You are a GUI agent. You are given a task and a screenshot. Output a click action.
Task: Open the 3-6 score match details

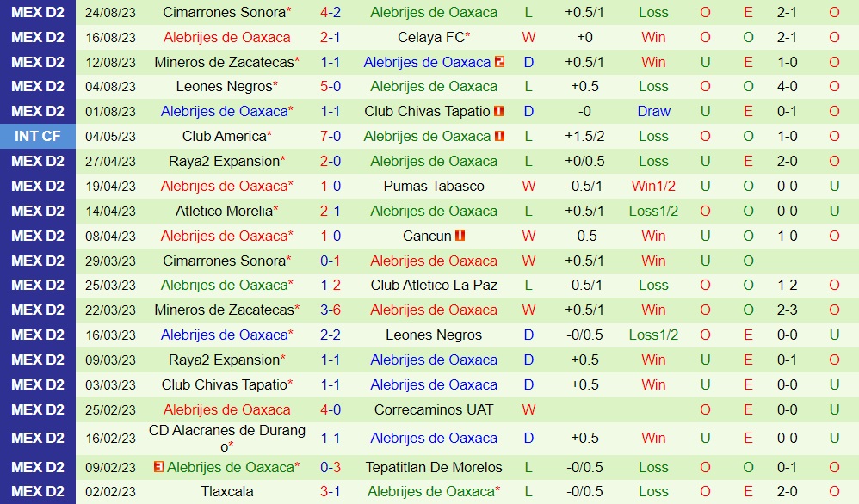(x=331, y=310)
